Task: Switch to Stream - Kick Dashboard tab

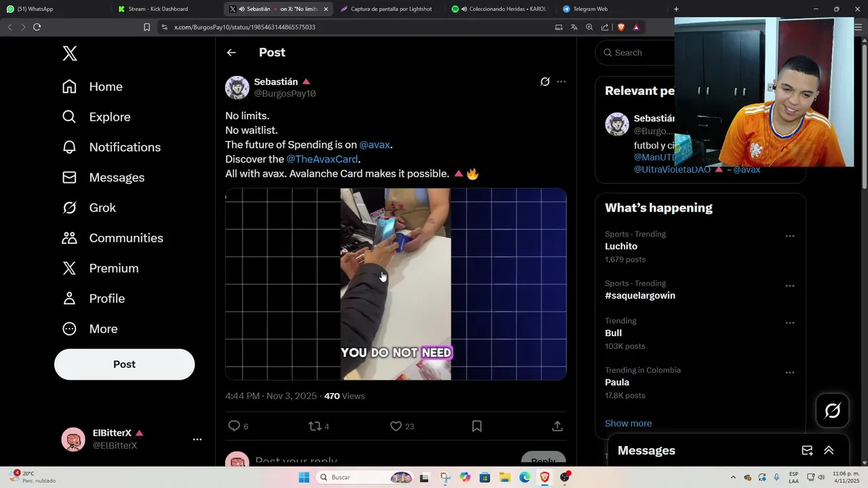Action: 166,9
